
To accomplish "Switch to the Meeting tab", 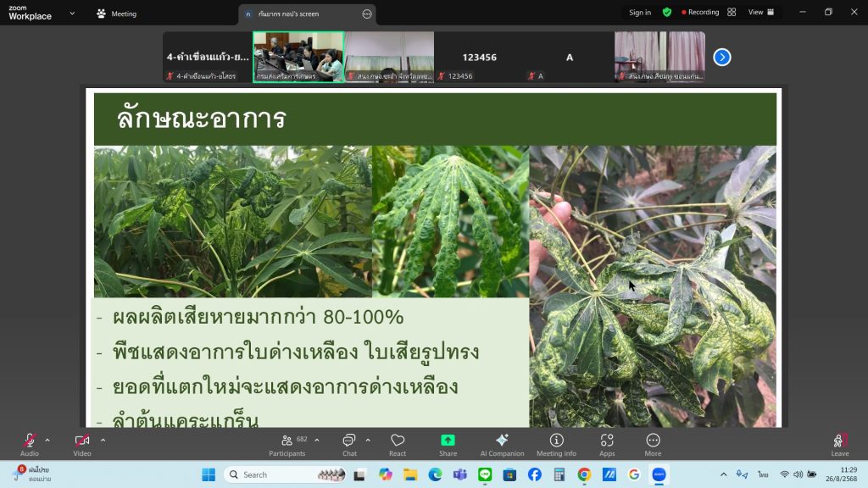I will [117, 14].
